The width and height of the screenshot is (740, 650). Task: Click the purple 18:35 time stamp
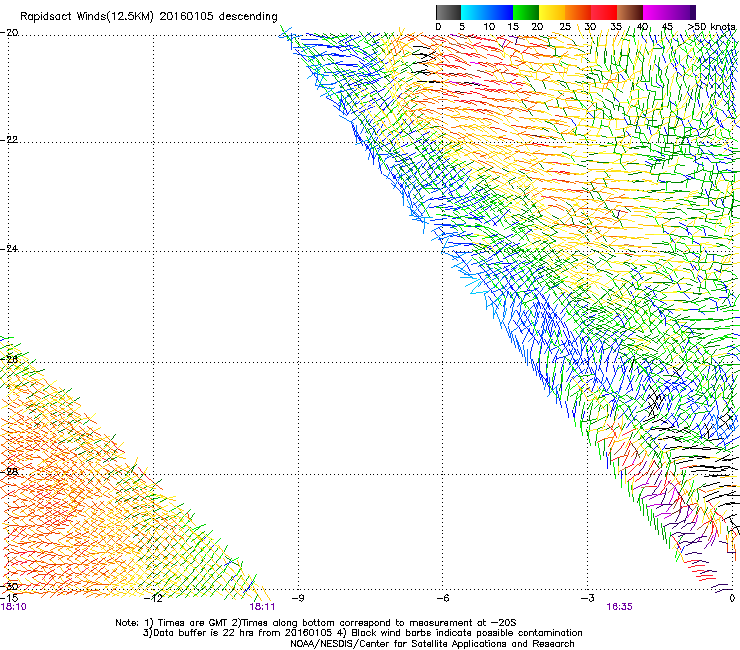(620, 607)
